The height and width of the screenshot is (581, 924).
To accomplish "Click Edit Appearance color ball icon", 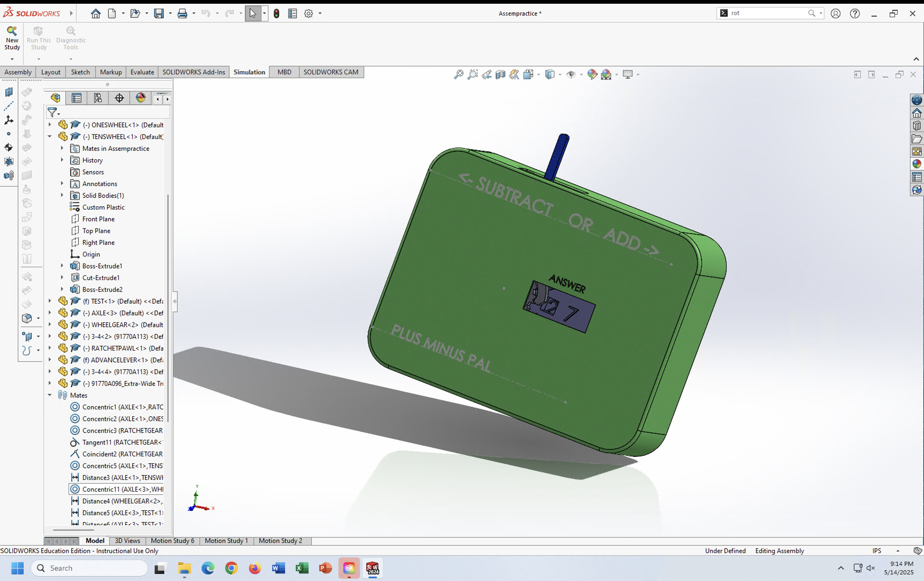I will 592,74.
